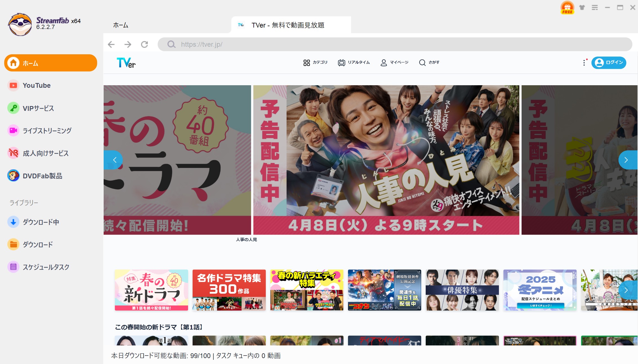Open the partially visible right hero banner
This screenshot has height=364, width=638.
point(579,160)
